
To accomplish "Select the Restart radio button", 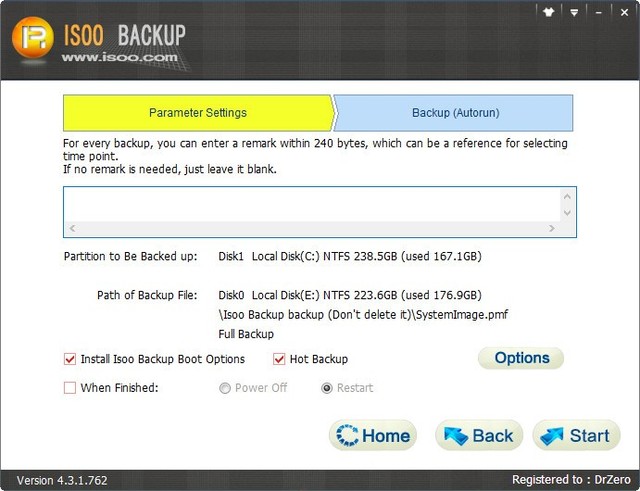I will click(x=327, y=388).
